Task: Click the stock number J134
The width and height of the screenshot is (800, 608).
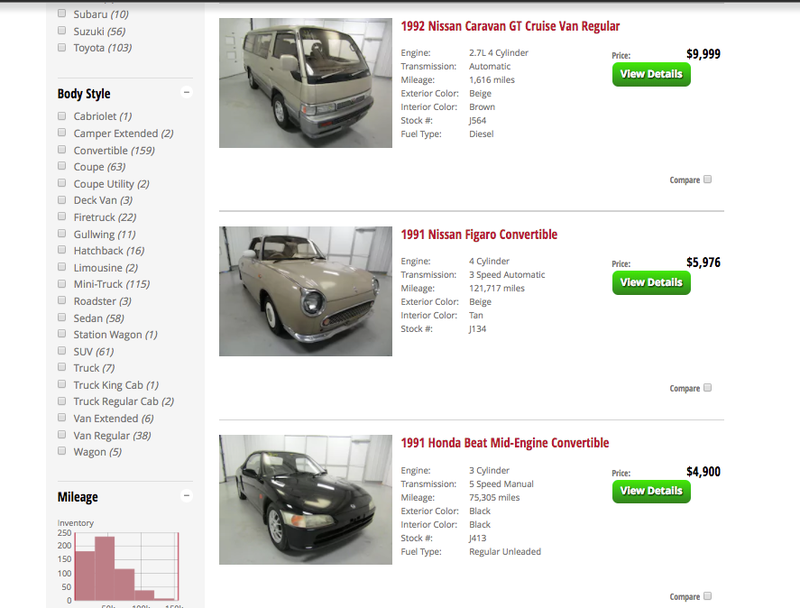Action: (x=478, y=329)
